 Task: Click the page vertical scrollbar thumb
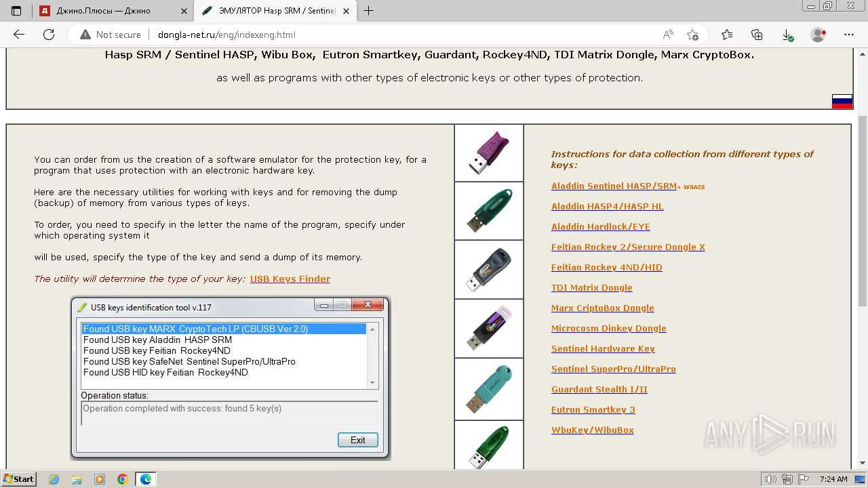tap(863, 211)
